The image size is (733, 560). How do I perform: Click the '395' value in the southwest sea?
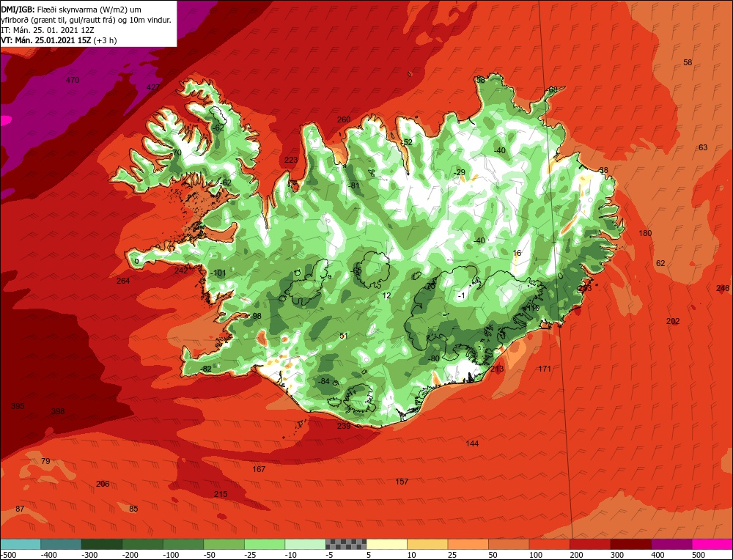(x=18, y=406)
